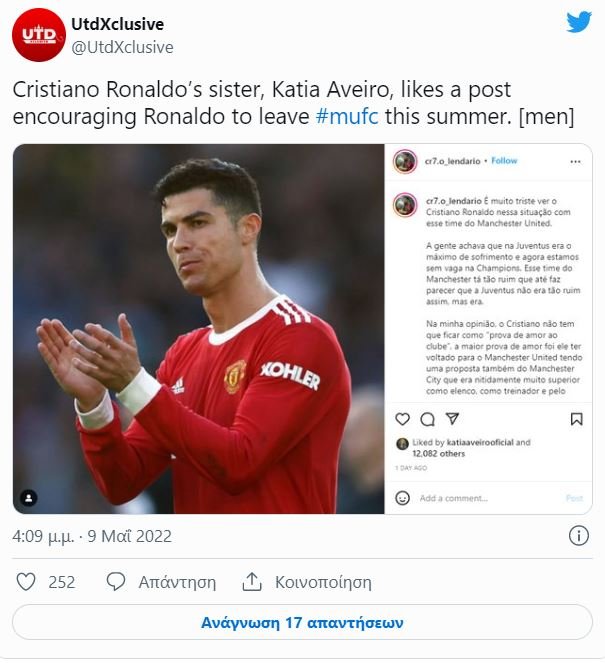Click the Instagram bookmark save icon
The width and height of the screenshot is (605, 665).
click(576, 419)
